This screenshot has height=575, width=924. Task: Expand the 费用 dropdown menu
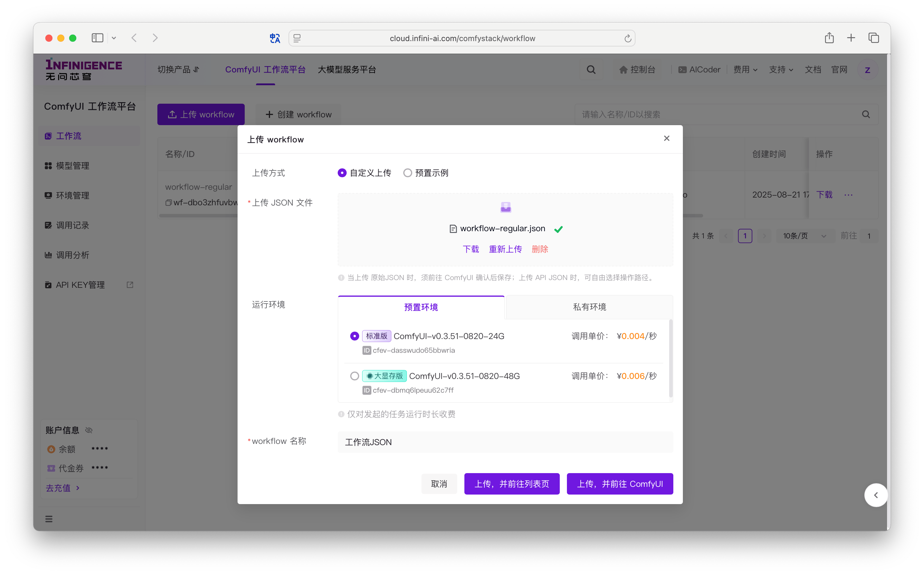click(745, 70)
